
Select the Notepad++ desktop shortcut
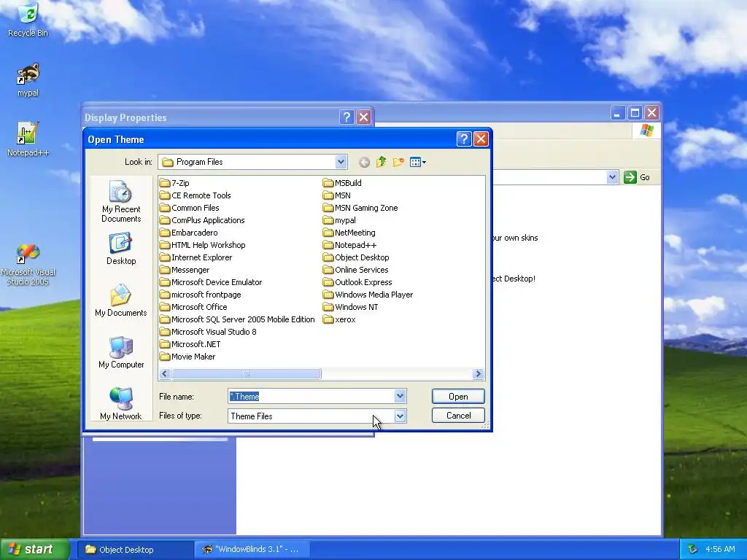(x=28, y=139)
